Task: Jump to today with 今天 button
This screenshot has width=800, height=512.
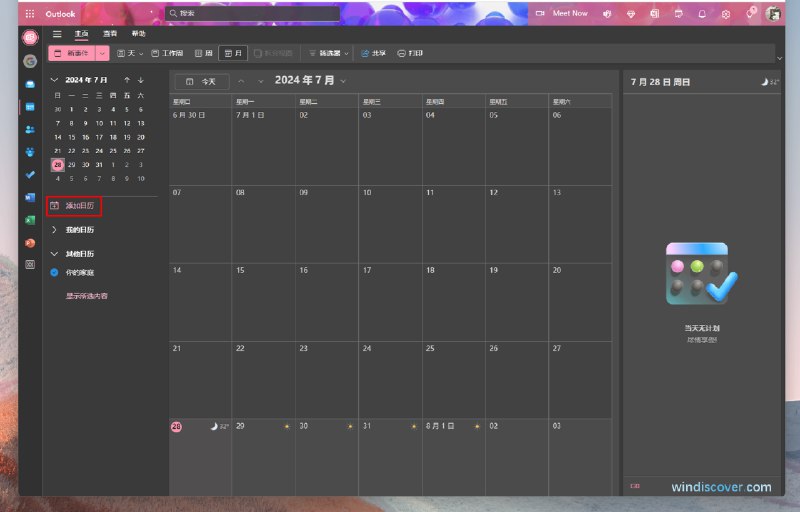Action: click(x=202, y=82)
